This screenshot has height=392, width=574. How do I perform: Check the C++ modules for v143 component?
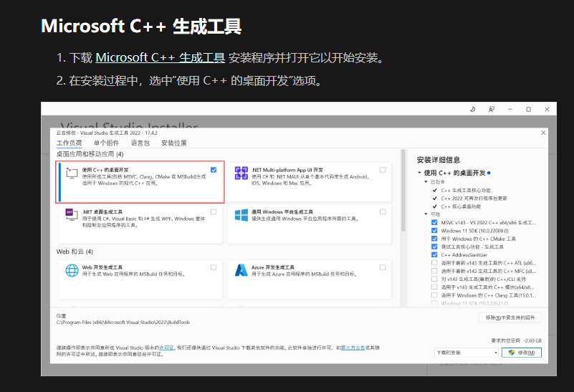[434, 287]
